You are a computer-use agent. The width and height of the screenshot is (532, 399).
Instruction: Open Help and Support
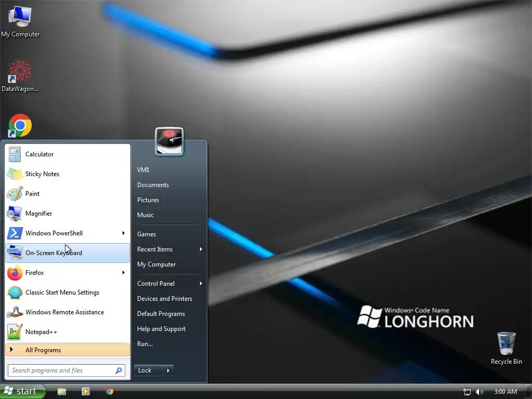point(161,329)
